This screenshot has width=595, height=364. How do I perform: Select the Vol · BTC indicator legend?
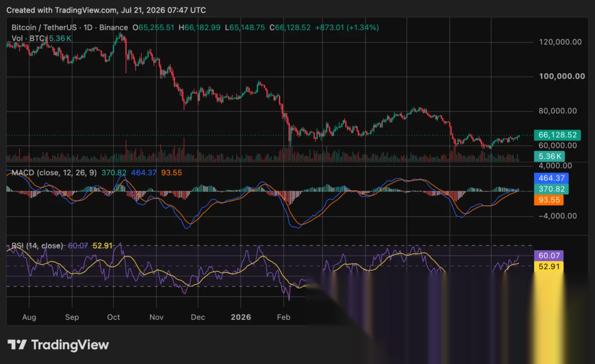28,38
